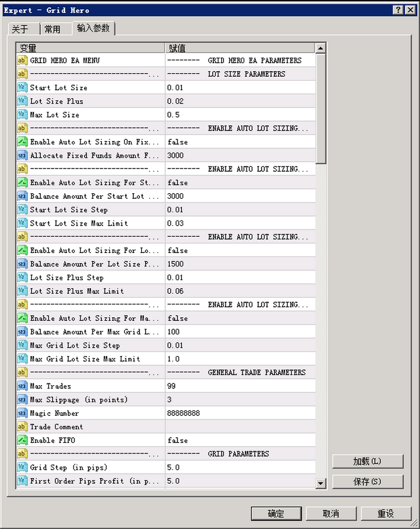Click the empty Trade Comment value cell
Screen dimensions: 420x529
[240, 427]
